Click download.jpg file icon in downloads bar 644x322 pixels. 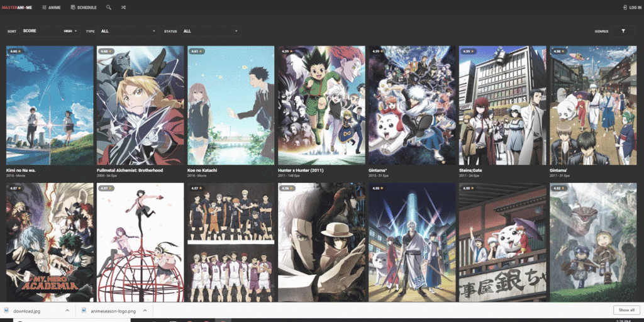6,311
